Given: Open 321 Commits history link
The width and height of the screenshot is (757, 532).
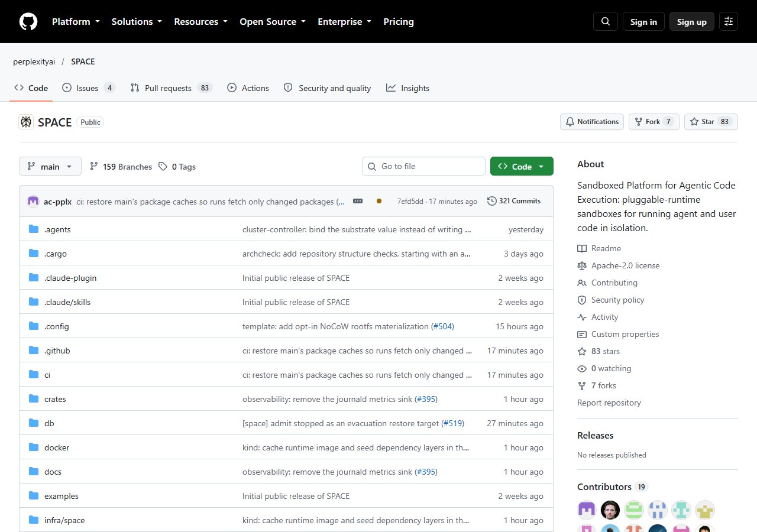Looking at the screenshot, I should click(514, 201).
